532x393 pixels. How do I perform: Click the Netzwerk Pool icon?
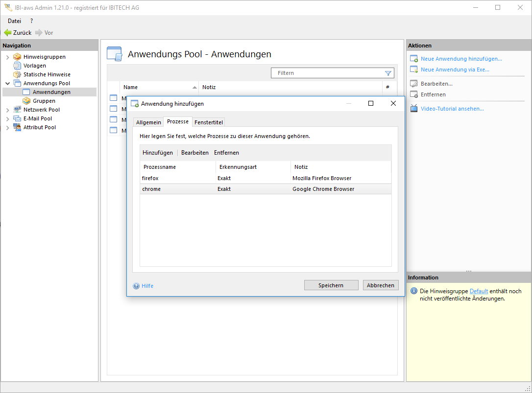17,110
